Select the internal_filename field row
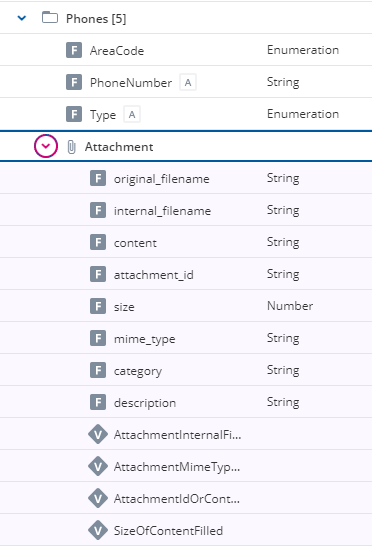Image resolution: width=372 pixels, height=549 pixels. coord(186,210)
